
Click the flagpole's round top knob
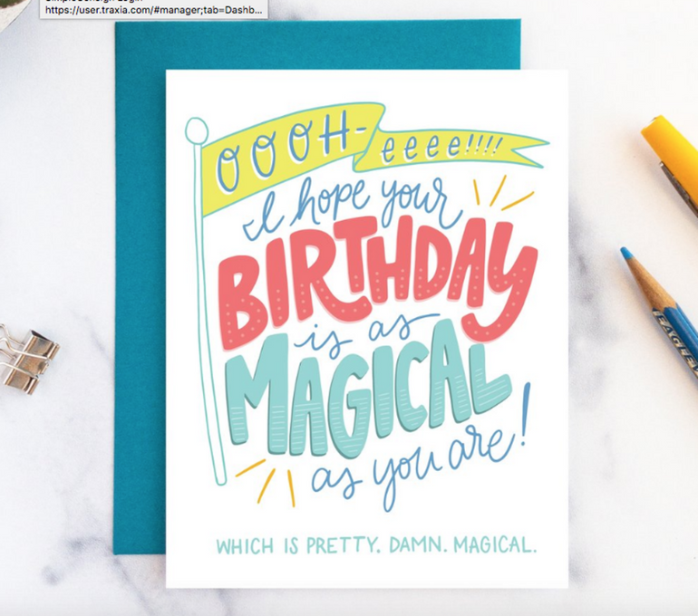coord(196,130)
